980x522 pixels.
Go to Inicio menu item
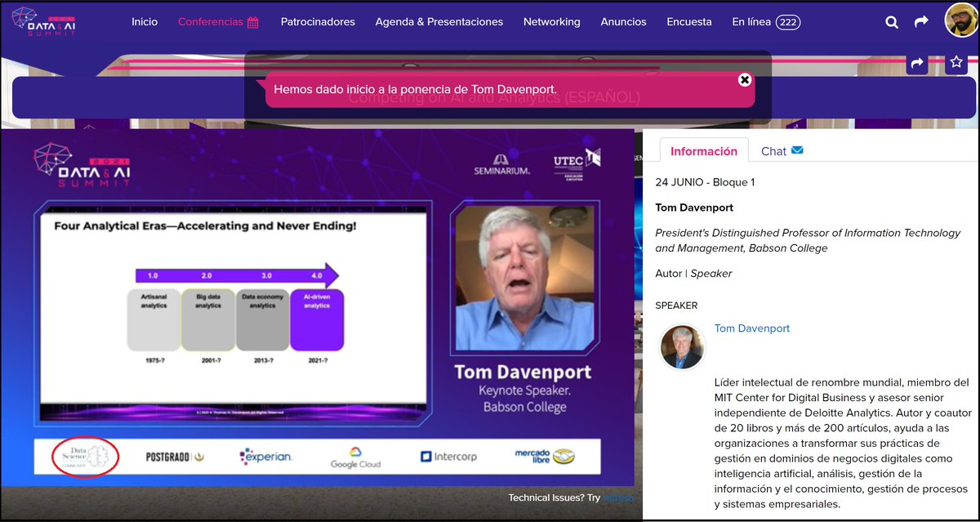coord(145,22)
